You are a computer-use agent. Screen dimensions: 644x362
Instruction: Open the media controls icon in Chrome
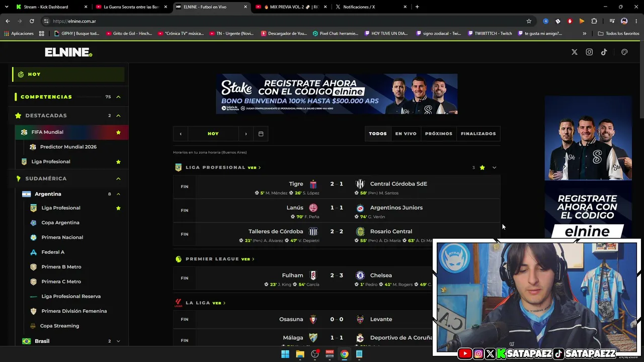[x=612, y=21]
